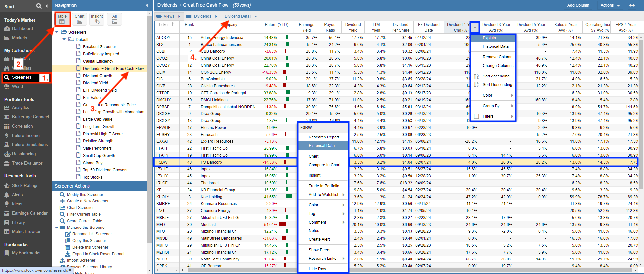The height and width of the screenshot is (274, 644).
Task: Open the Earnings Calendar
Action: click(x=30, y=213)
